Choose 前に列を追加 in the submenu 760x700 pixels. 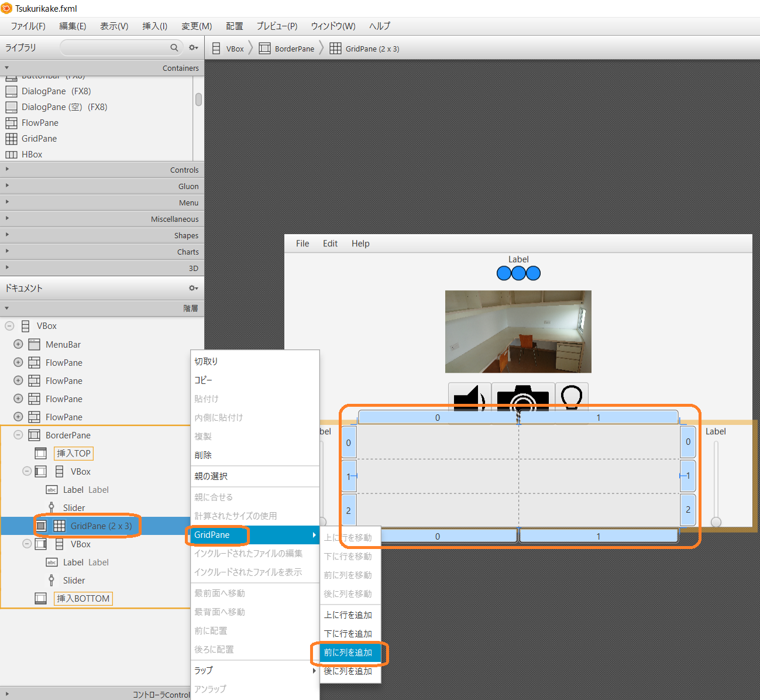pyautogui.click(x=350, y=652)
